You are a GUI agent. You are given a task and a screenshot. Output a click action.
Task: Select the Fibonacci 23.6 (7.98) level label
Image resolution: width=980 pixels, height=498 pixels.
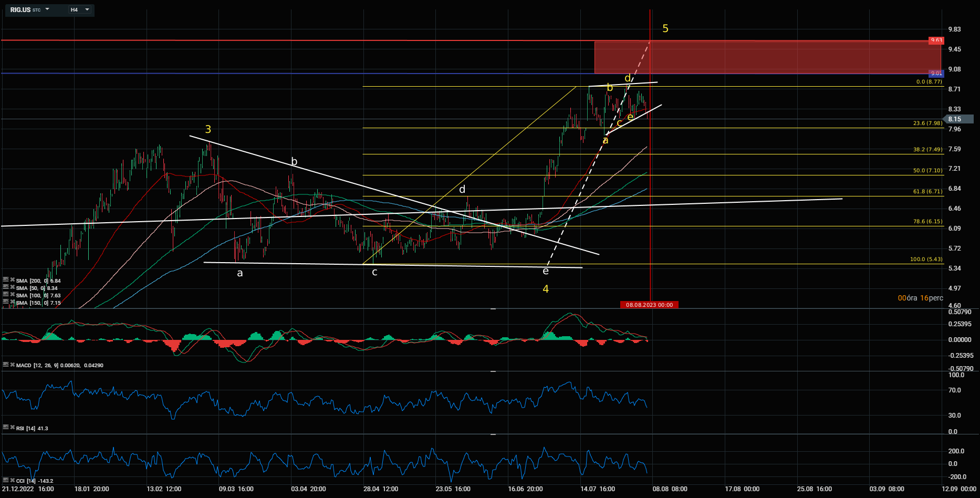[927, 123]
